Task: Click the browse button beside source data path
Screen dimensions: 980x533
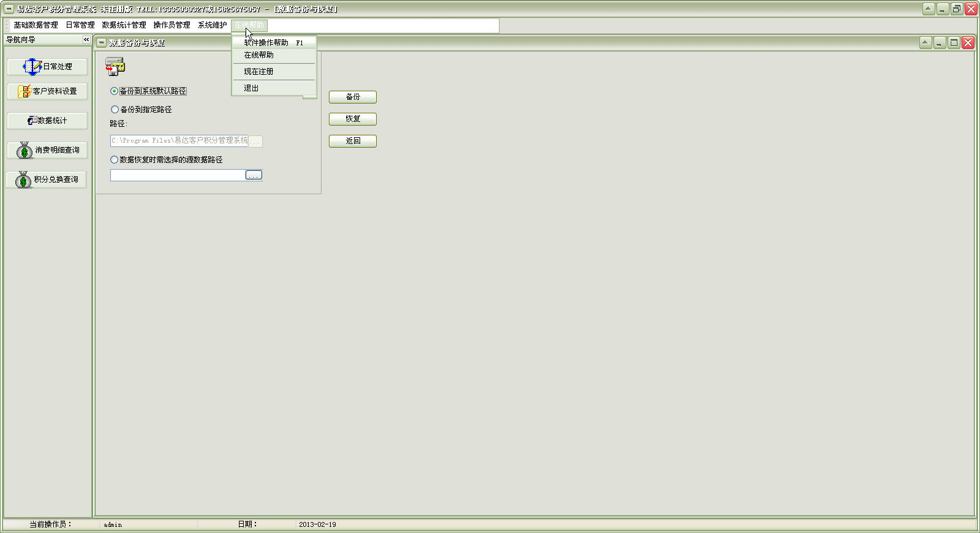Action: [254, 175]
